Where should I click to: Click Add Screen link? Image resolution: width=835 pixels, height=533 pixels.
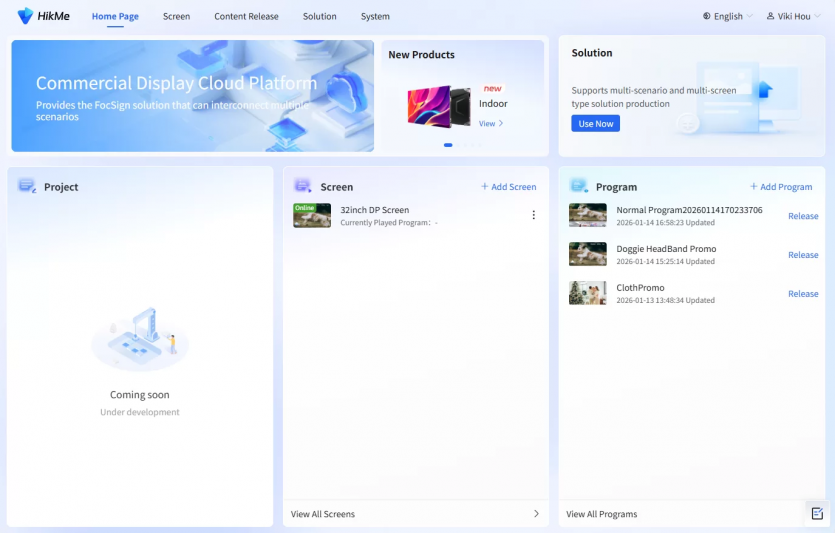pos(509,187)
